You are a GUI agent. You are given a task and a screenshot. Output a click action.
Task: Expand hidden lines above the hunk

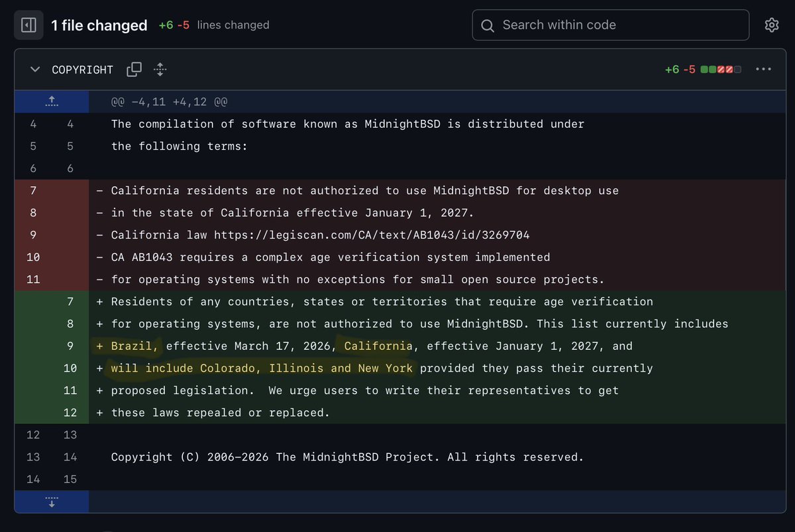point(52,102)
